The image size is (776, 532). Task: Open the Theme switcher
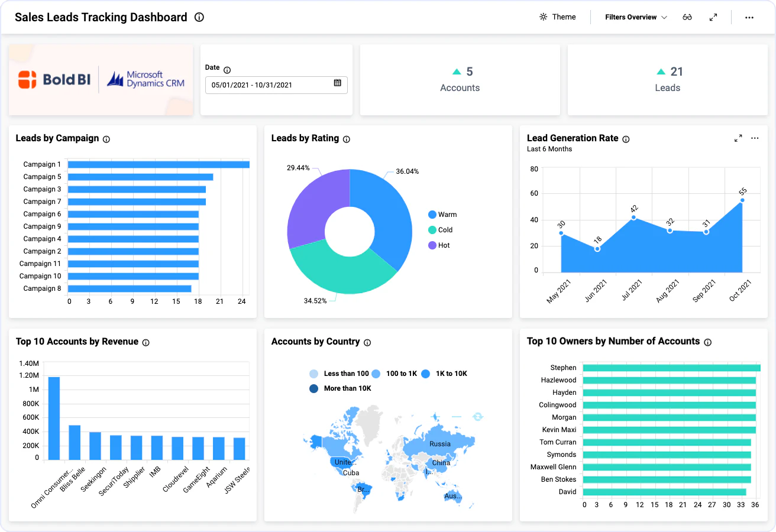(x=557, y=17)
